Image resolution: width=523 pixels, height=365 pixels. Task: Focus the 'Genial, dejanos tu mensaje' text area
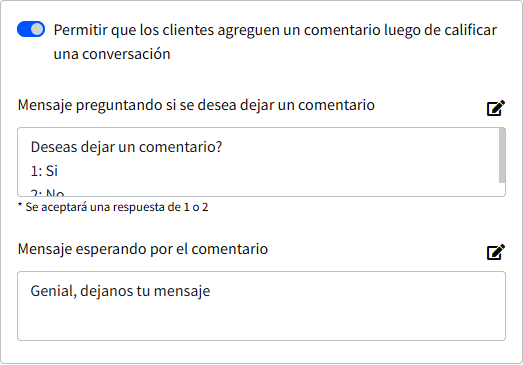coord(262,306)
